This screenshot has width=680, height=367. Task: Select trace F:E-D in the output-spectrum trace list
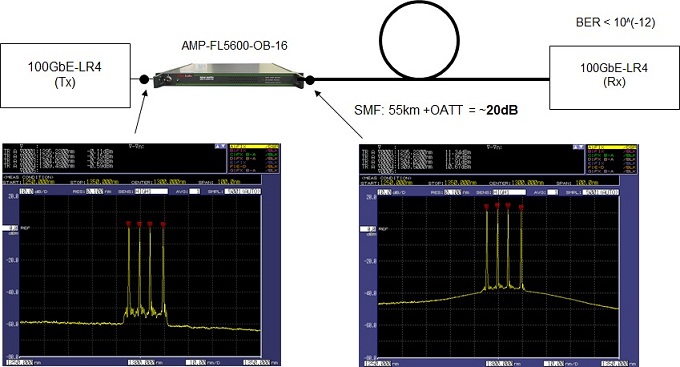pyautogui.click(x=612, y=167)
